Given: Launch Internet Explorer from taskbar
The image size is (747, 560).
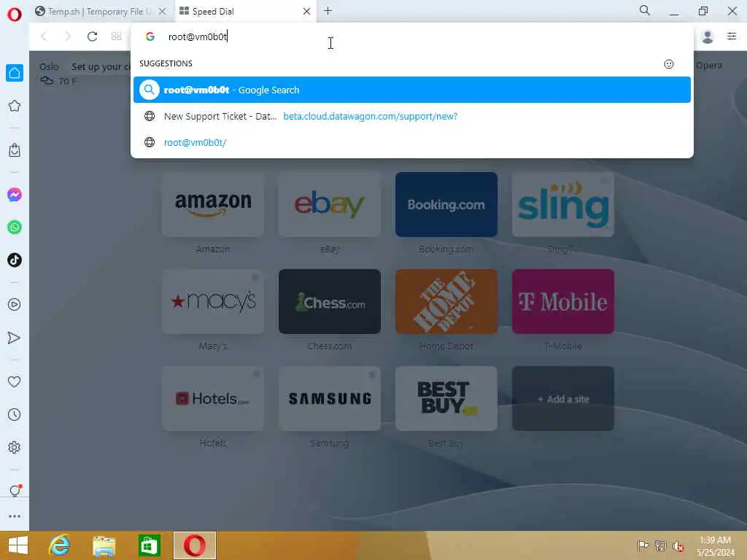Looking at the screenshot, I should point(60,545).
